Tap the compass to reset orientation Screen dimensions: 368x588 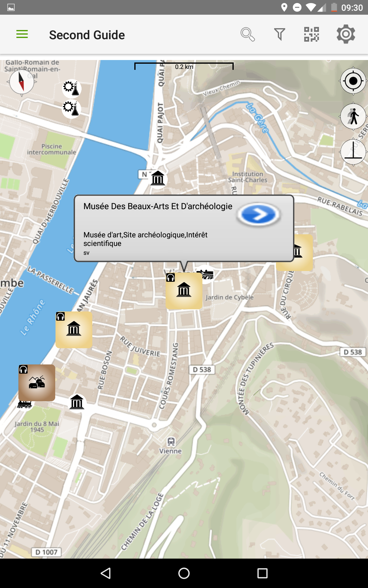tap(21, 81)
